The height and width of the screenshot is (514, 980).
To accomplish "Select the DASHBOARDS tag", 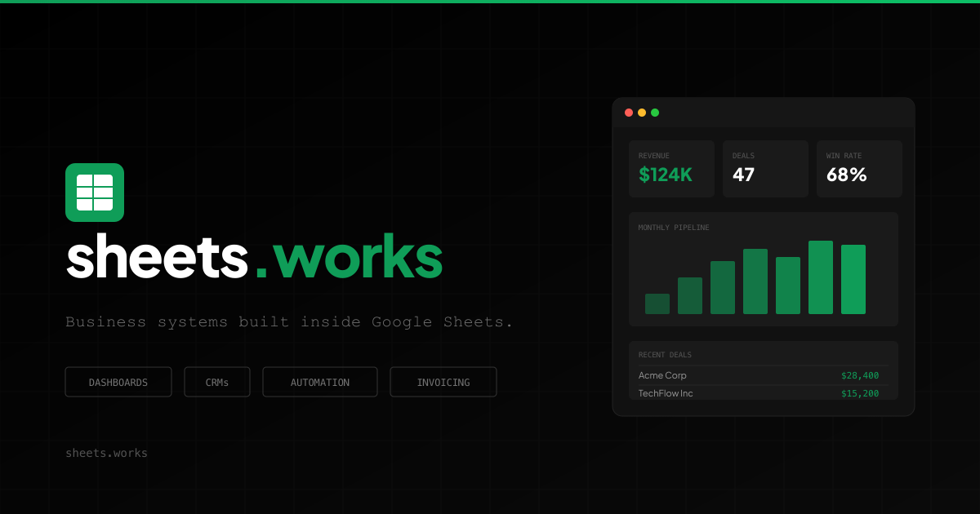I will (118, 382).
